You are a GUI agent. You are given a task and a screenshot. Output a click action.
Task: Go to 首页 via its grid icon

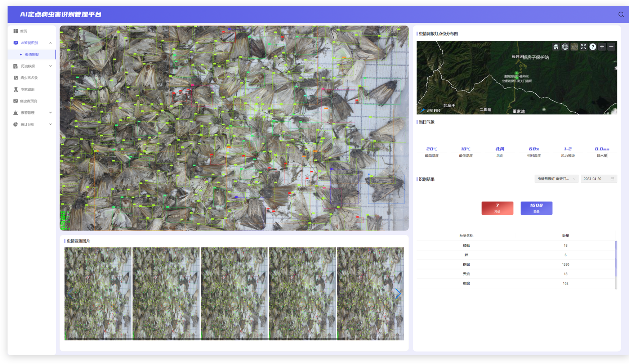pyautogui.click(x=15, y=31)
